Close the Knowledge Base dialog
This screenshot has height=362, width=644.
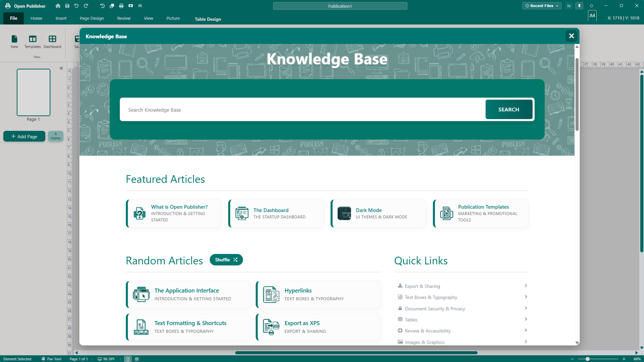pyautogui.click(x=571, y=36)
